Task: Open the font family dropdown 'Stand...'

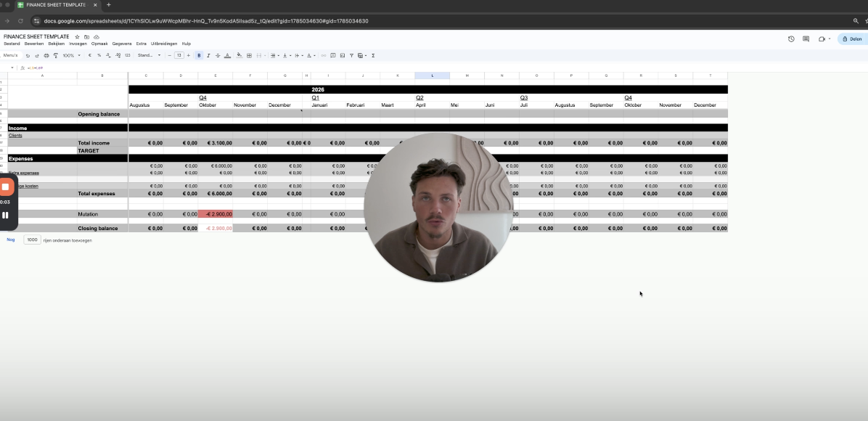Action: click(149, 55)
